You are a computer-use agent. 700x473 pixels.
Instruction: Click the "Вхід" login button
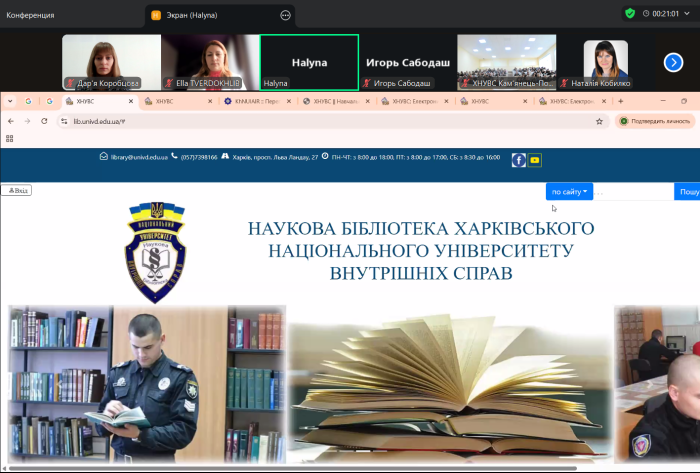pyautogui.click(x=17, y=190)
